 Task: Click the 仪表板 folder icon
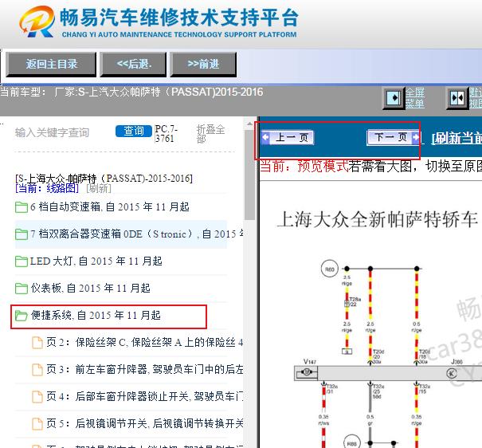point(22,289)
